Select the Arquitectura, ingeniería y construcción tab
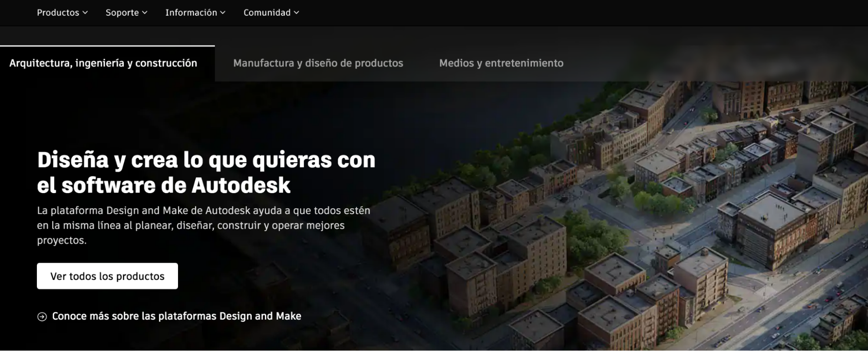 (107, 63)
